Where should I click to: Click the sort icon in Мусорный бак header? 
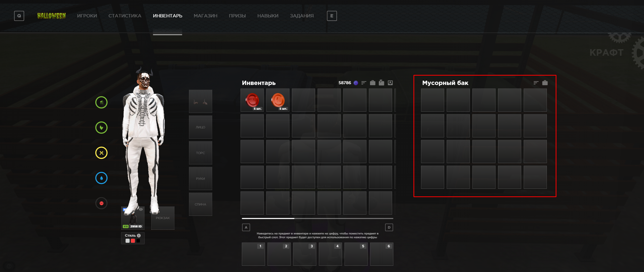[x=536, y=83]
